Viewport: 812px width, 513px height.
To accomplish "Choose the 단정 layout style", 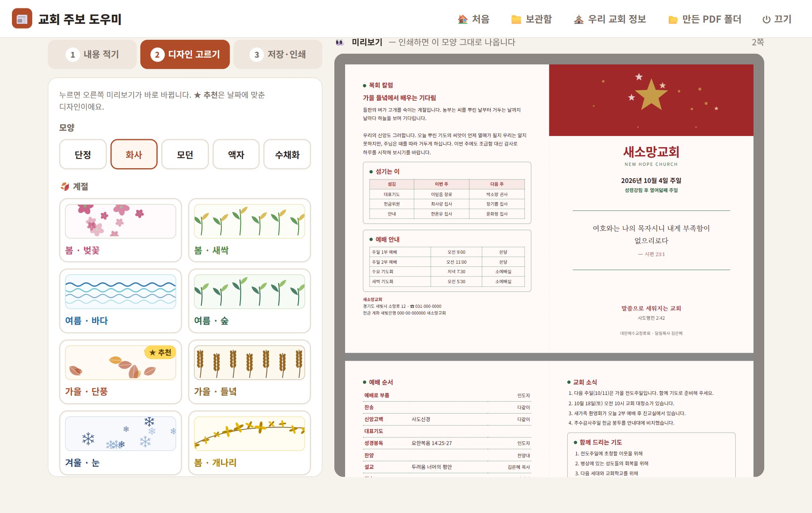I will pos(83,154).
